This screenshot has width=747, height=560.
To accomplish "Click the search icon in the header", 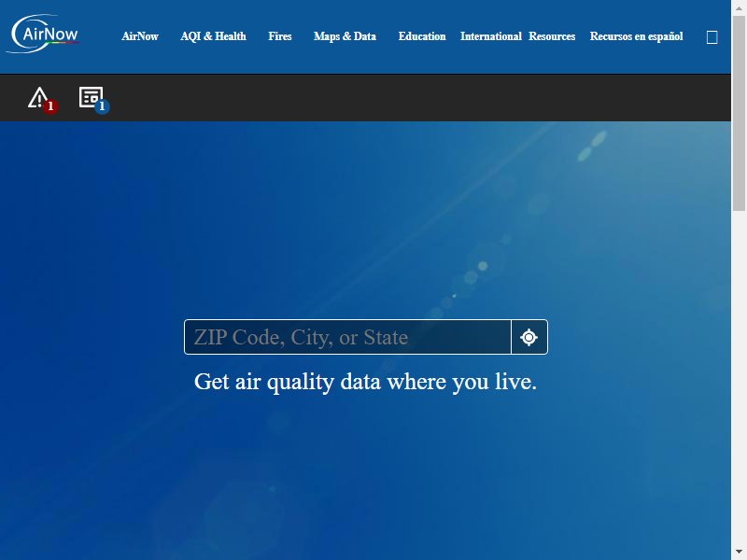I will tap(712, 37).
